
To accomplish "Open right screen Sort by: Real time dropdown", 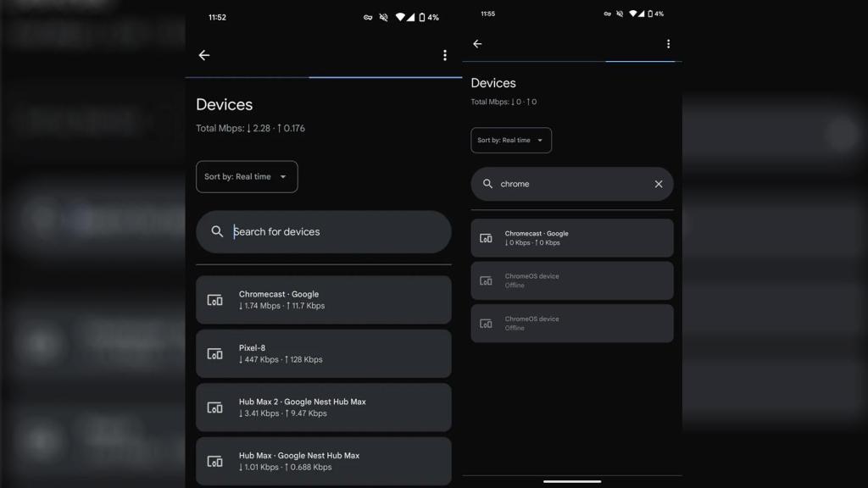I will click(x=511, y=140).
